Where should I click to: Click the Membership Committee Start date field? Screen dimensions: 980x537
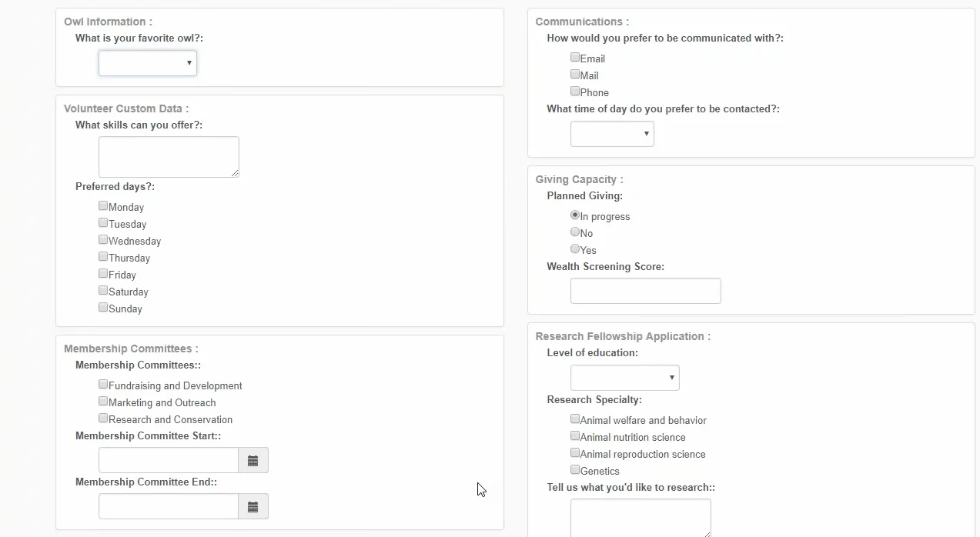coord(169,461)
